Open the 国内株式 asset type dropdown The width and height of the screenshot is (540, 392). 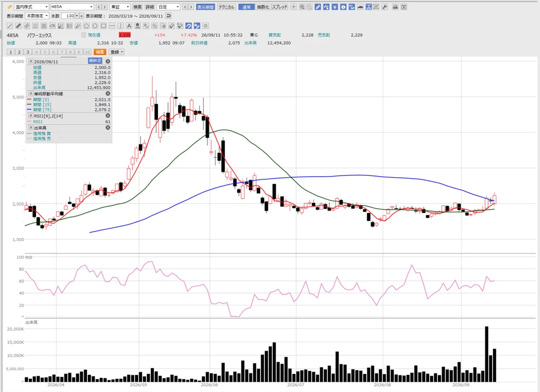point(31,7)
